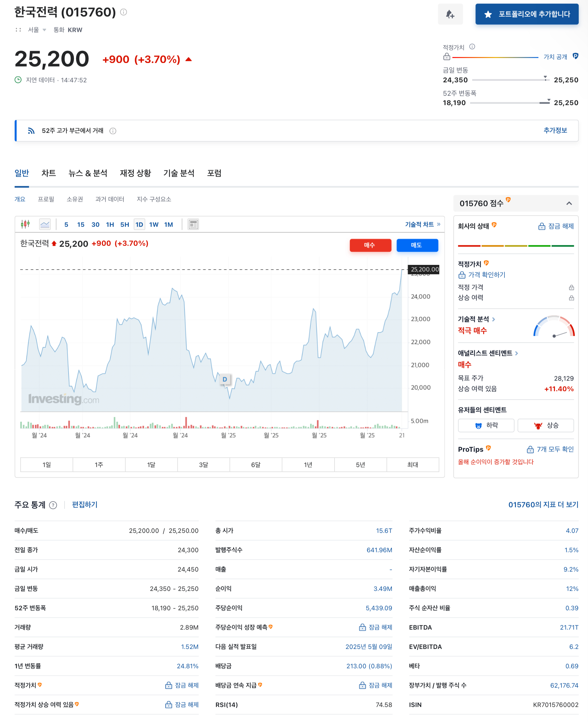Click 7개 모두 확인 ProTips link
The height and width of the screenshot is (722, 588).
(x=550, y=450)
